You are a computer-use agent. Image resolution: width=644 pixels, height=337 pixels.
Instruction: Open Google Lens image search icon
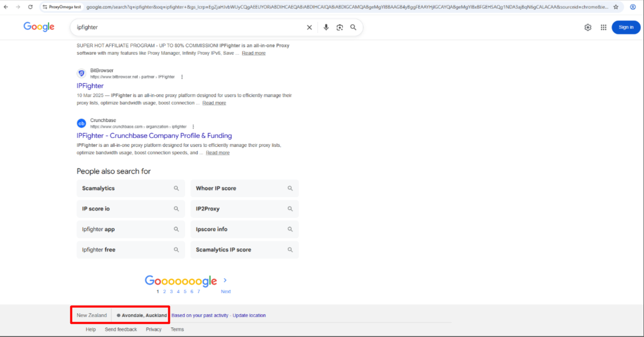[x=340, y=27]
